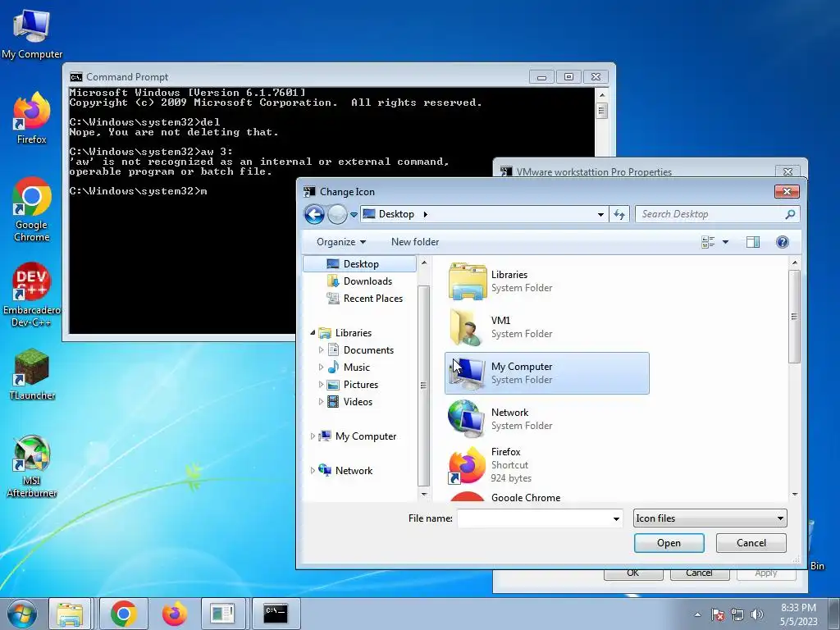The image size is (840, 630).
Task: Open Windows Explorer from taskbar
Action: [71, 614]
